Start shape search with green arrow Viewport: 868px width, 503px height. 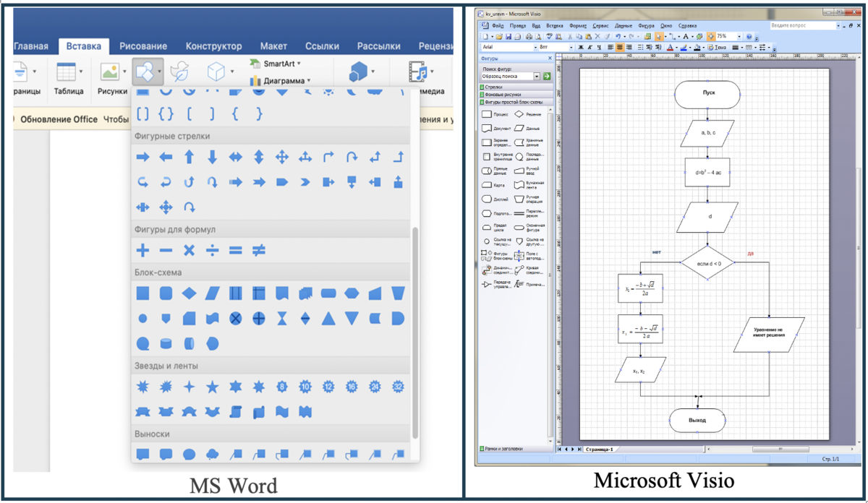tap(547, 76)
